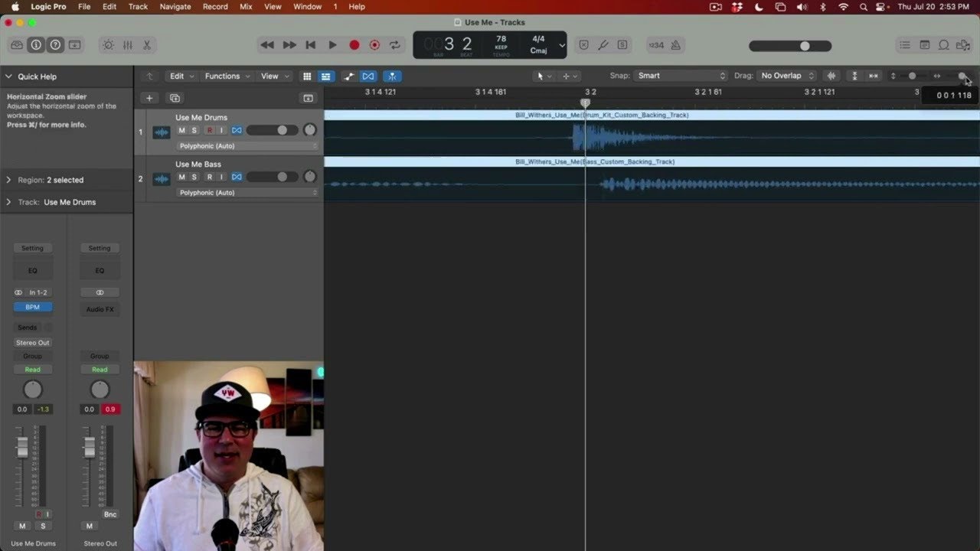Solo the Use Me Bass track

point(194,177)
